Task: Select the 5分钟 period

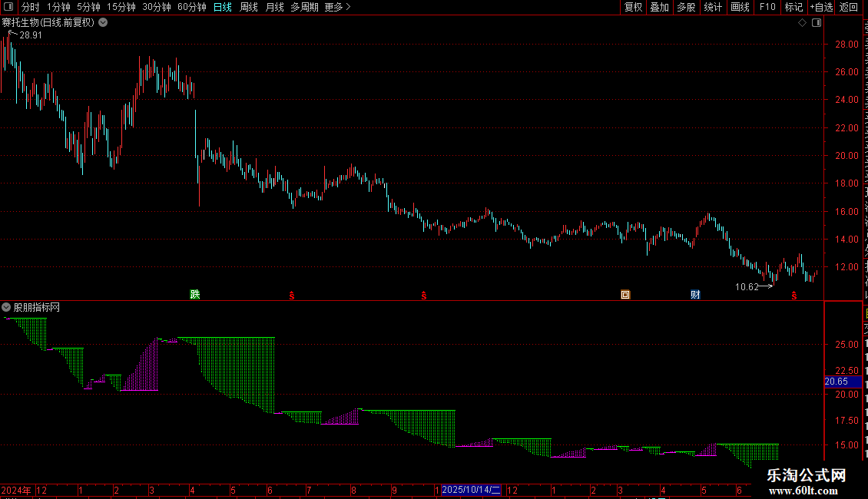Action: 88,7
